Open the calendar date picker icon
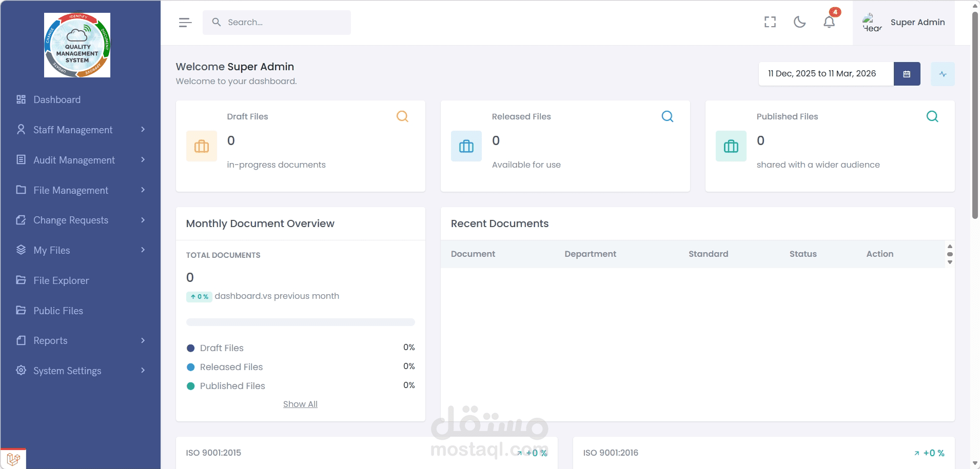This screenshot has height=469, width=980. pyautogui.click(x=907, y=74)
